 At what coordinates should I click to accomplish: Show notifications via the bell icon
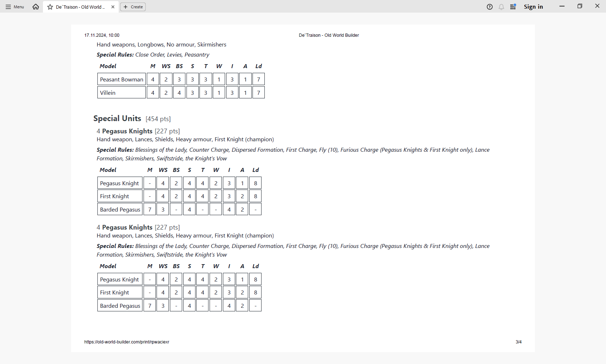[x=501, y=7]
